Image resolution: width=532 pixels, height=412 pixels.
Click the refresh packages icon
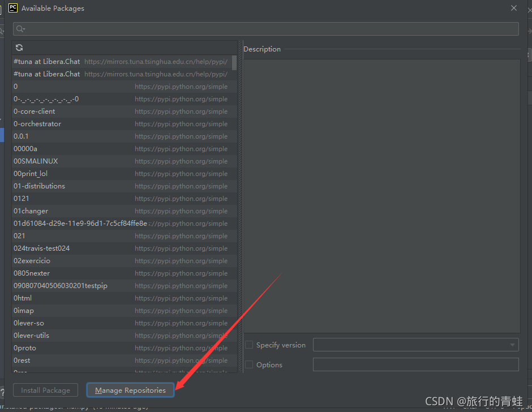[19, 48]
